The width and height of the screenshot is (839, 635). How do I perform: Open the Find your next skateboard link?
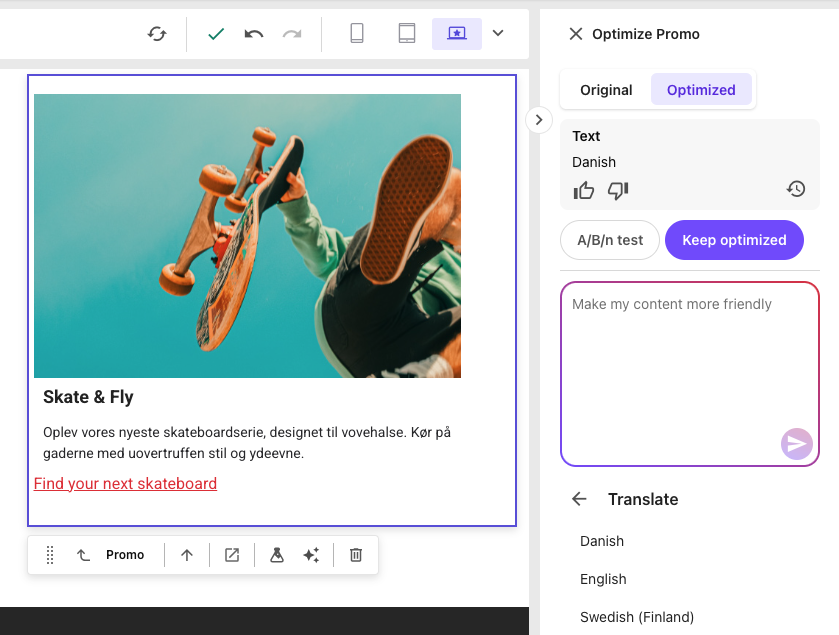coord(125,483)
